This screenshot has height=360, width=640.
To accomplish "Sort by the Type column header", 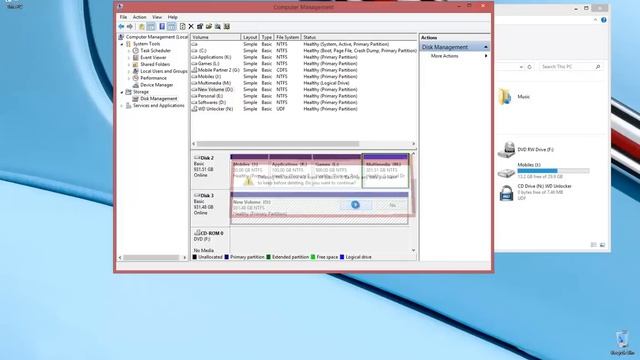I will tap(267, 37).
